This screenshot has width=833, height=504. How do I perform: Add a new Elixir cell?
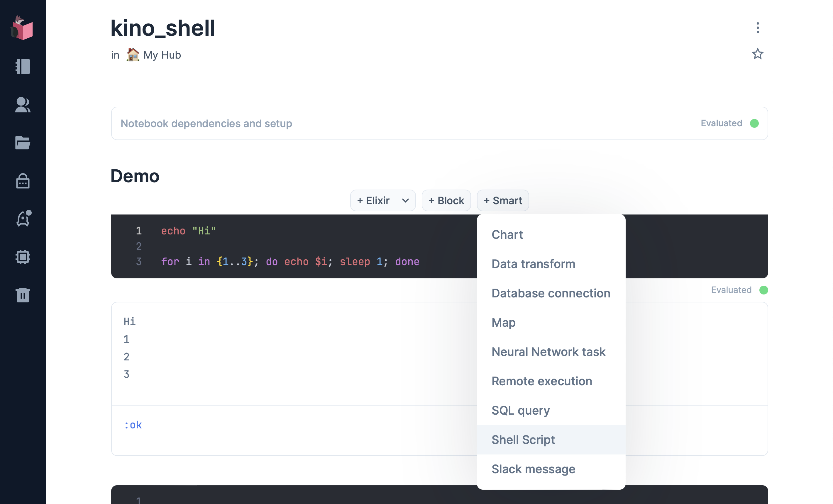pos(373,201)
